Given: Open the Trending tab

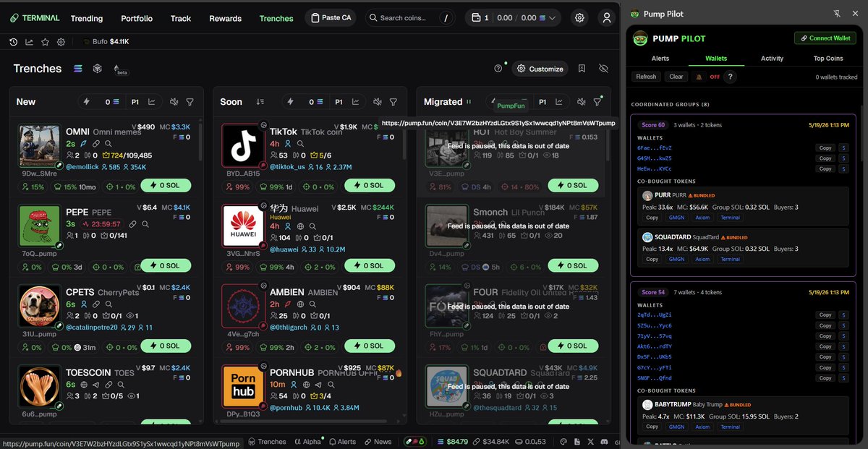Looking at the screenshot, I should coord(87,18).
